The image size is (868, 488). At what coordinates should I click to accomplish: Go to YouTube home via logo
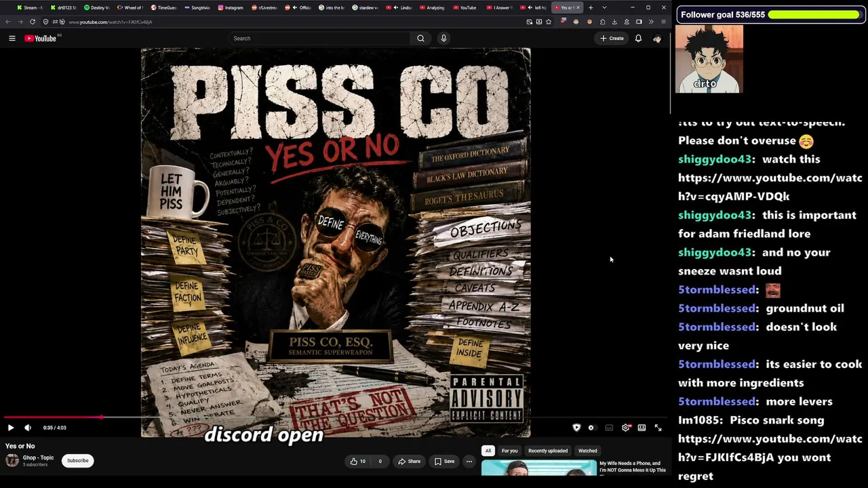coord(41,39)
